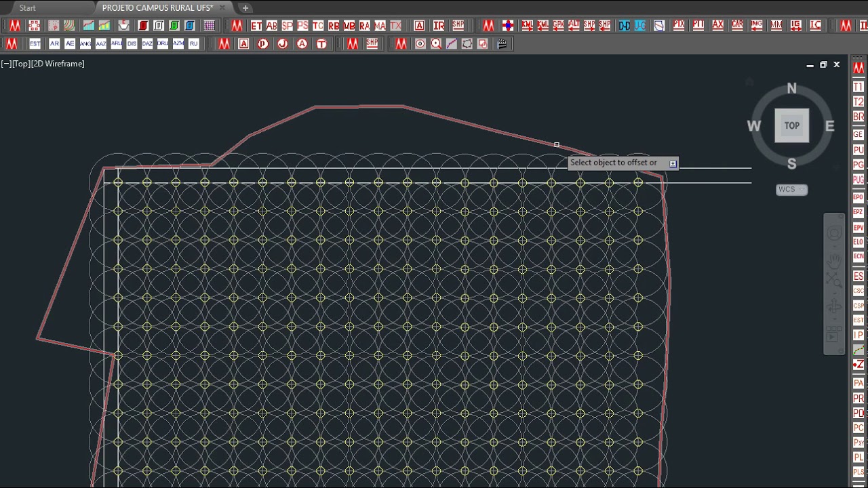This screenshot has width=868, height=488.
Task: Click the AR icon in second toolbar row
Action: (x=54, y=43)
